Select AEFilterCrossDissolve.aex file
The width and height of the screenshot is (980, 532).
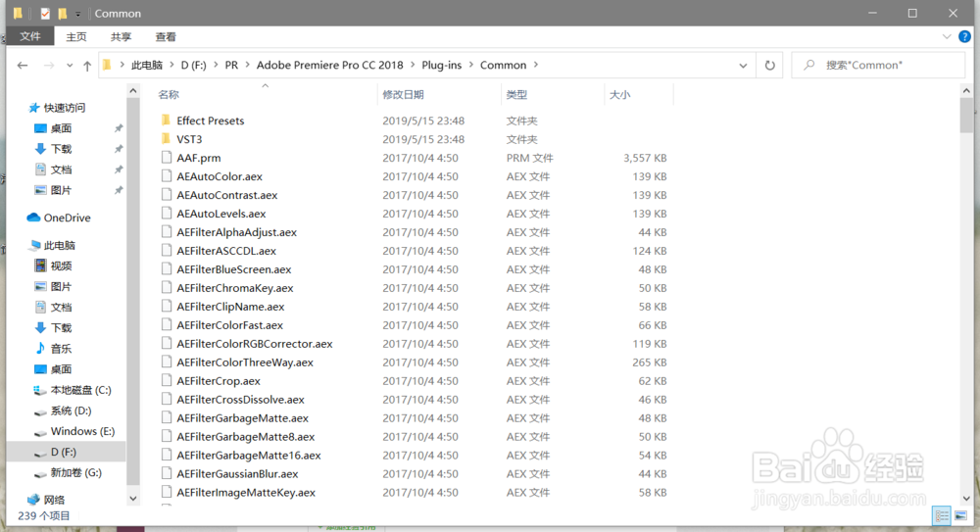pos(241,400)
